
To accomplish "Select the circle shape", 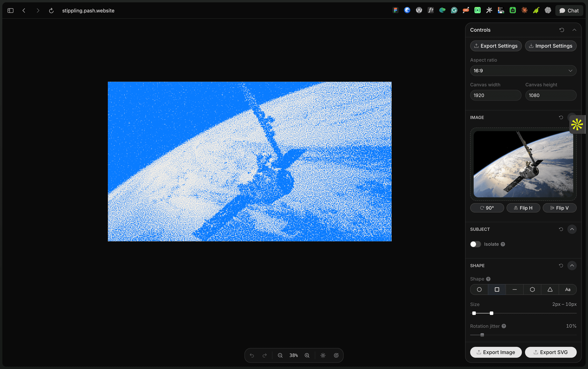I will pyautogui.click(x=479, y=289).
